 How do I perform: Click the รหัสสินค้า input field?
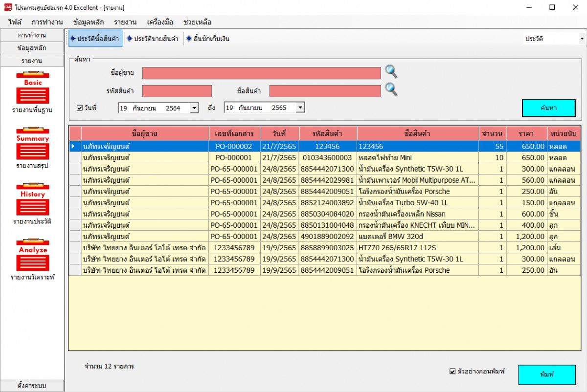point(177,91)
